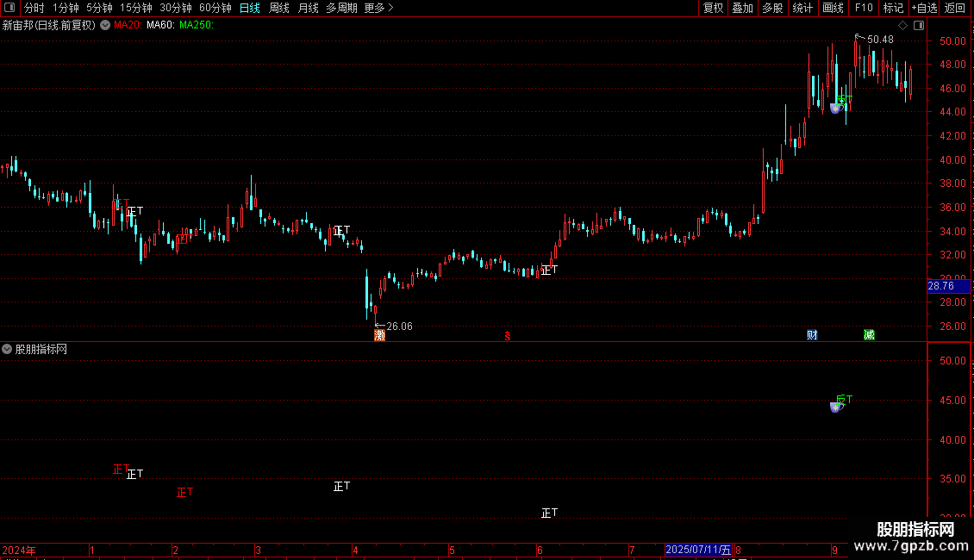Click the MA20 indicator label
This screenshot has height=560, width=974.
point(128,25)
